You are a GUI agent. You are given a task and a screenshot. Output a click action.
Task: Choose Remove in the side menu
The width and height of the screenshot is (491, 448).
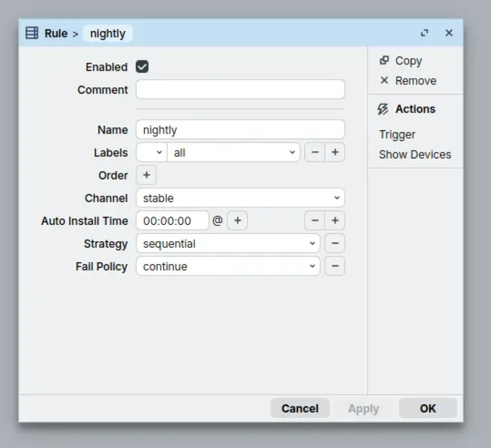coord(416,81)
